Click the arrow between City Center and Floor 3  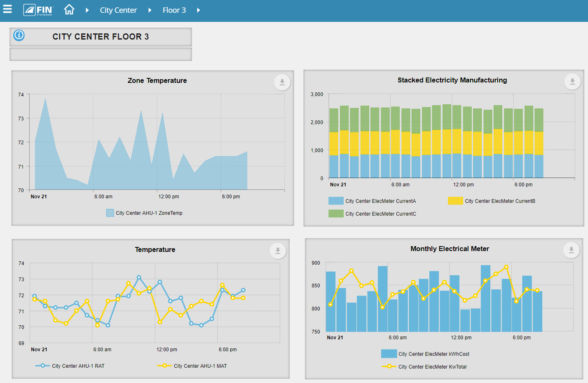pyautogui.click(x=150, y=10)
